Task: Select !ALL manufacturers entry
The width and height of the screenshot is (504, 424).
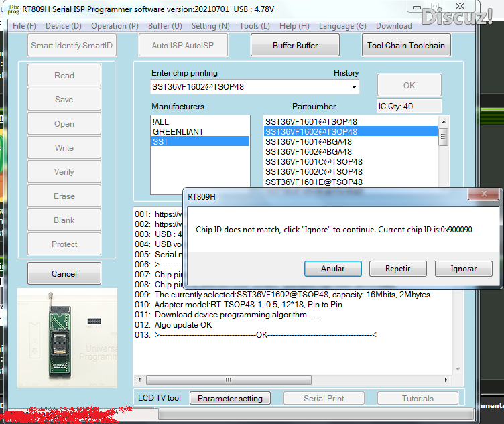Action: 161,122
